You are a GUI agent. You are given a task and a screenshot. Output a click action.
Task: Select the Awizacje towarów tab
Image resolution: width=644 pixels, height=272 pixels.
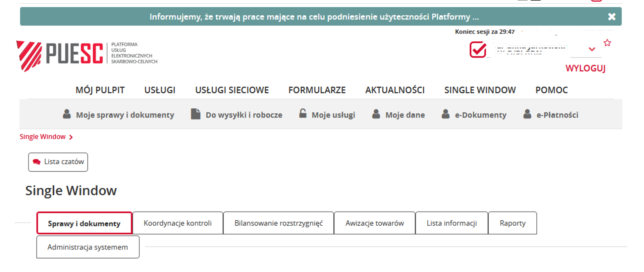374,223
